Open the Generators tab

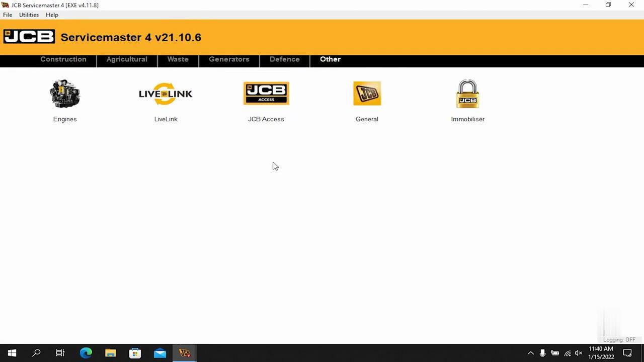click(x=229, y=59)
